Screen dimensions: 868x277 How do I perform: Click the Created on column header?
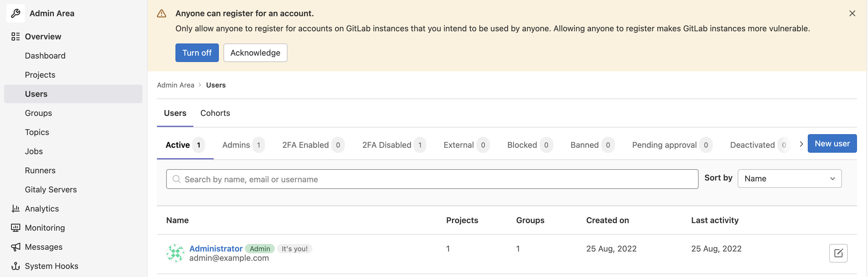click(x=607, y=220)
